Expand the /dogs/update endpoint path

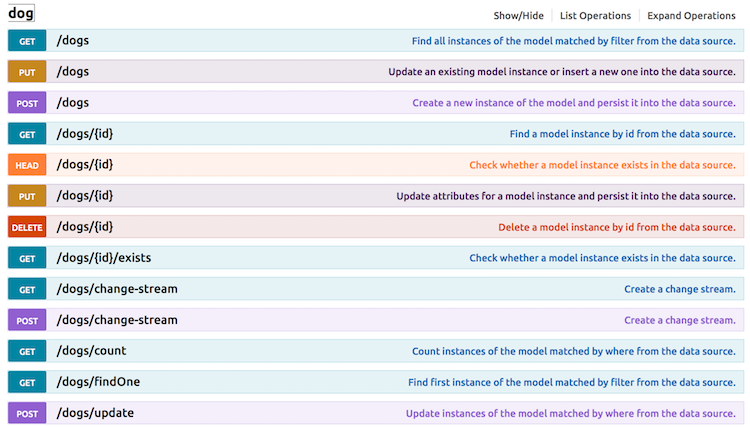click(95, 413)
